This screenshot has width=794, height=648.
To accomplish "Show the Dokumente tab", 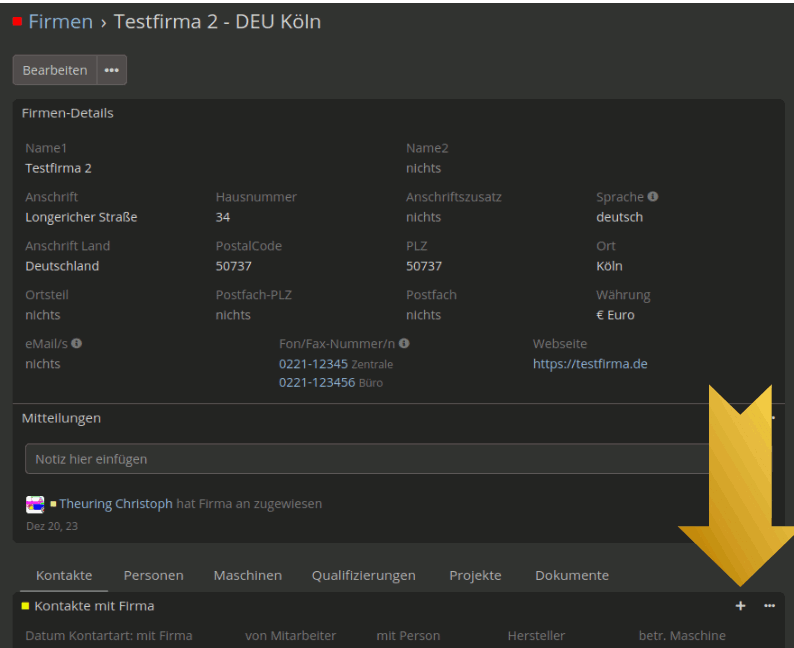I will [571, 575].
